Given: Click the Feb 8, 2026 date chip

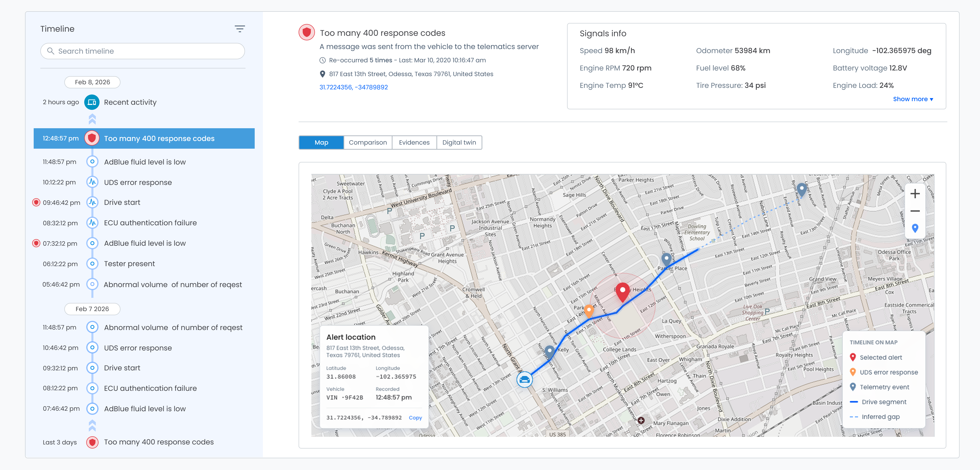Looking at the screenshot, I should tap(92, 82).
